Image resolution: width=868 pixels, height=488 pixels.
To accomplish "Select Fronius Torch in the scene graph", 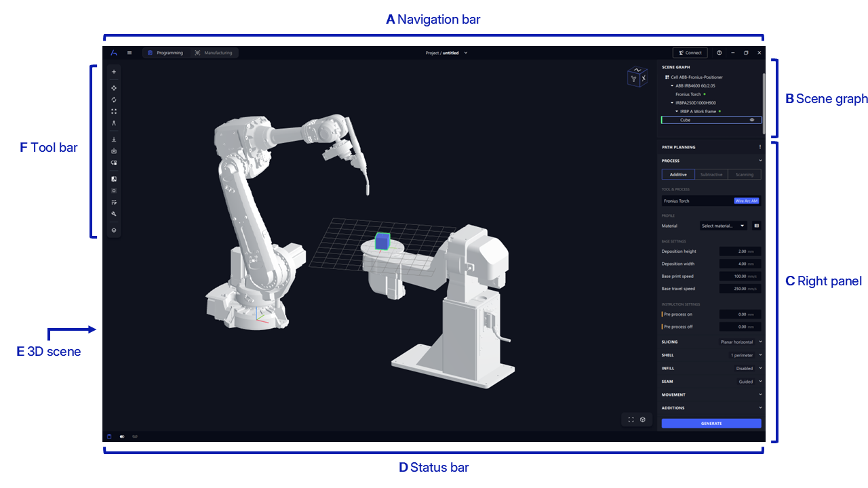I will coord(688,94).
